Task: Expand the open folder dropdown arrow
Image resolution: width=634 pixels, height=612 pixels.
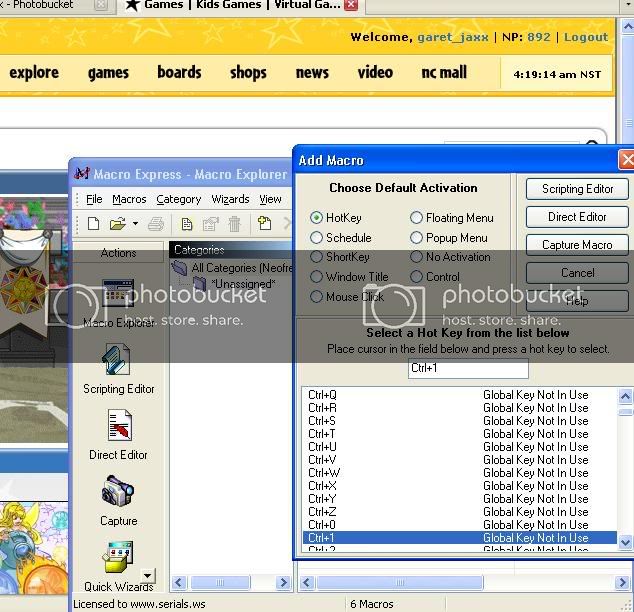Action: pos(135,224)
